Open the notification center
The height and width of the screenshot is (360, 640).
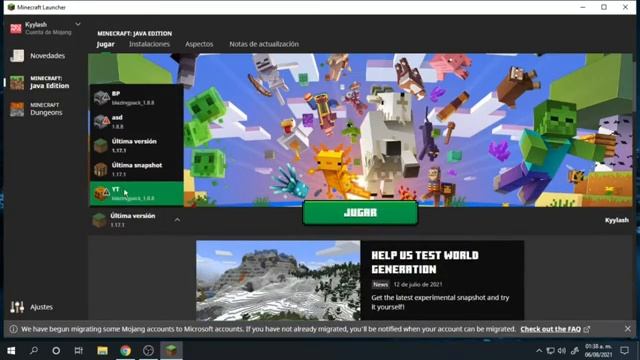click(624, 350)
